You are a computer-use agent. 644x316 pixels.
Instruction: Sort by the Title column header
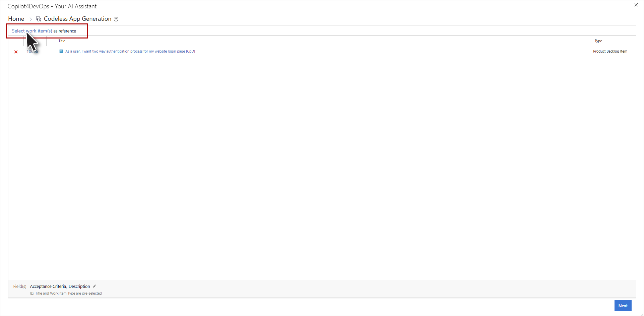click(x=62, y=41)
